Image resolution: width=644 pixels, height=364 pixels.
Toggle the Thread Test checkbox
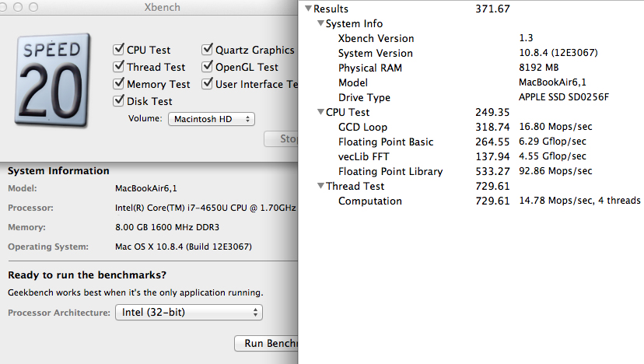tap(119, 66)
